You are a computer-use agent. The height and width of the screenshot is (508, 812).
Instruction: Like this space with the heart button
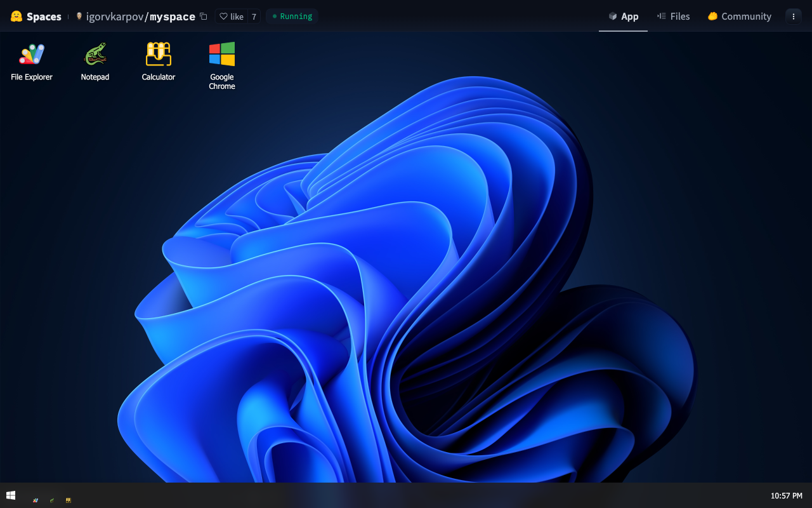[231, 17]
